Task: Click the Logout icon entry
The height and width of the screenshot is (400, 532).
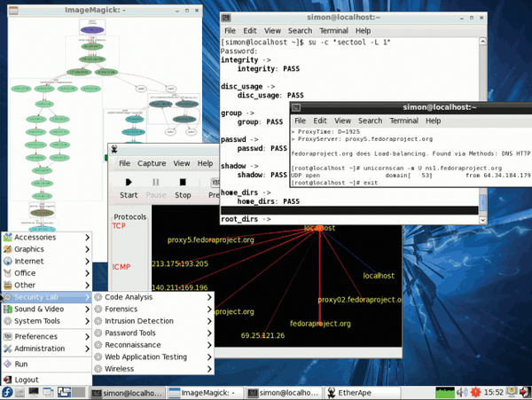Action: (7, 380)
